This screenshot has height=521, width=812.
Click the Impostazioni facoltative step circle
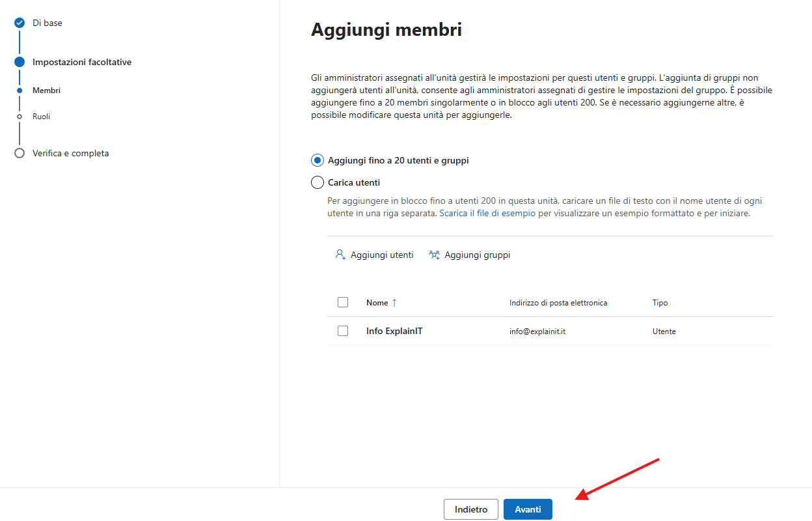coord(20,62)
